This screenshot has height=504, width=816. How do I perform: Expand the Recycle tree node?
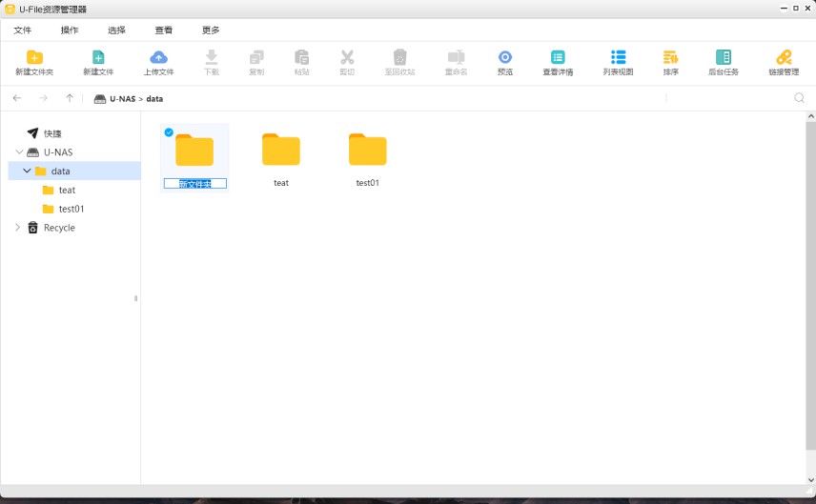(18, 228)
